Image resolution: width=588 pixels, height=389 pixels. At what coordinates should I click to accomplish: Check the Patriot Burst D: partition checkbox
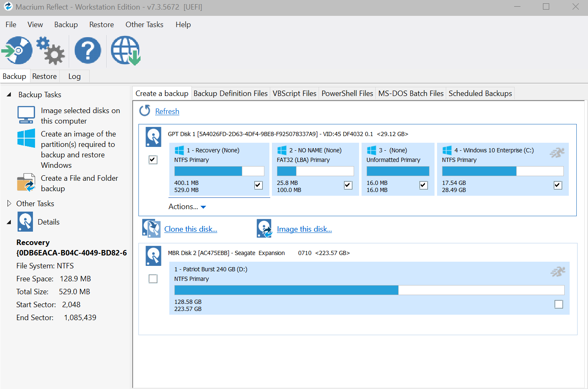(559, 304)
